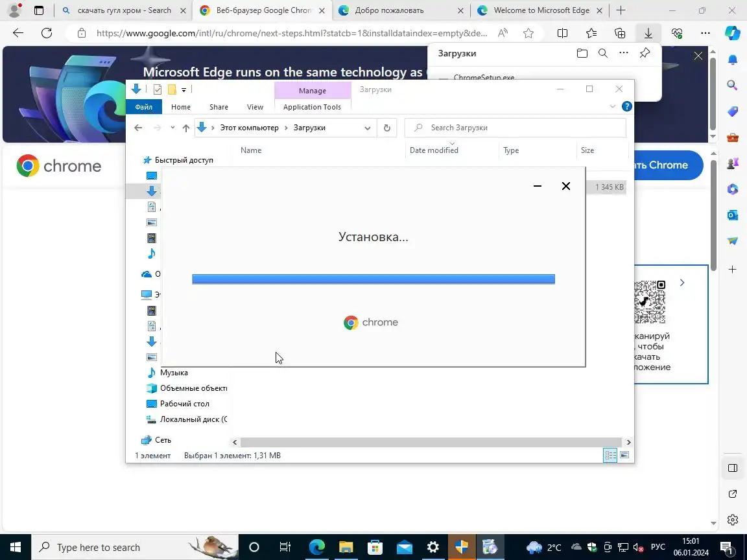Open Edge sidebar Outlook icon

733,215
